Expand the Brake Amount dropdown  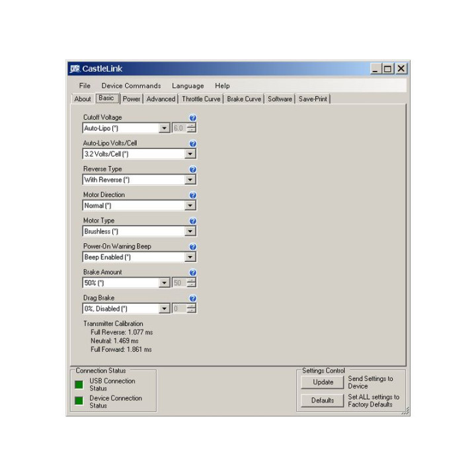[x=164, y=283]
